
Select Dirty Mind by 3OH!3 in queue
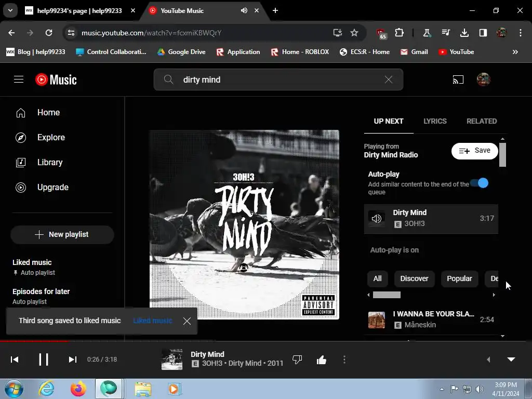click(431, 219)
